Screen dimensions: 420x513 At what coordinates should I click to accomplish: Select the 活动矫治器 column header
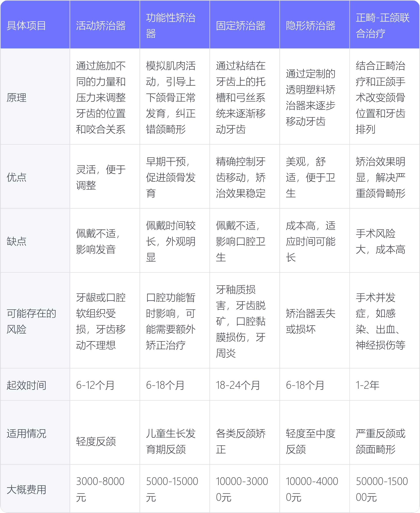point(105,25)
